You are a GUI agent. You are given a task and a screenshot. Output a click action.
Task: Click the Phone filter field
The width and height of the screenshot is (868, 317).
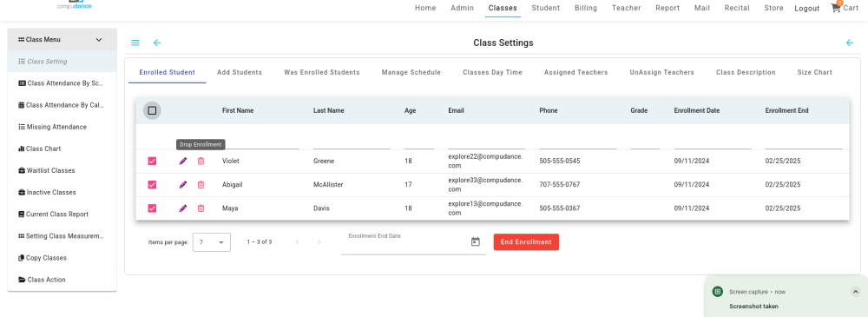578,142
